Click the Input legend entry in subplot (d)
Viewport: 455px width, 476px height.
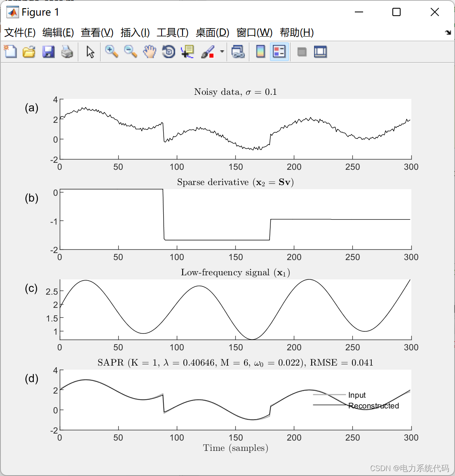point(357,395)
